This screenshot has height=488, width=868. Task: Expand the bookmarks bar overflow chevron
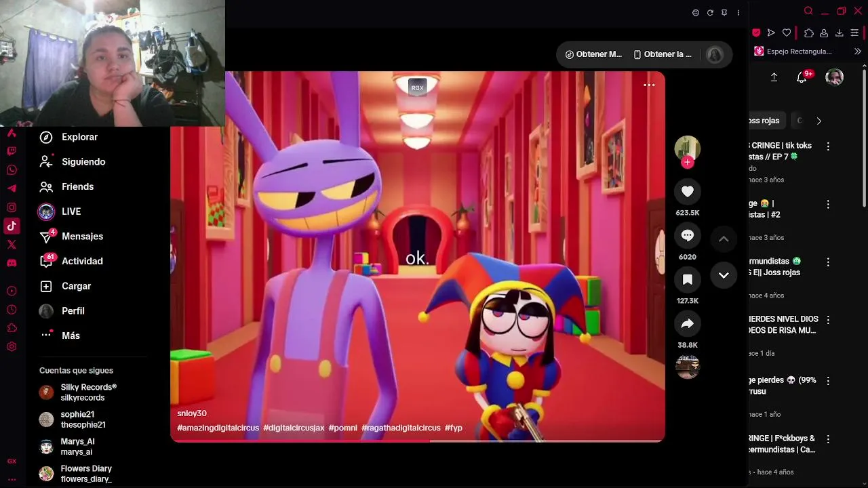click(x=857, y=52)
